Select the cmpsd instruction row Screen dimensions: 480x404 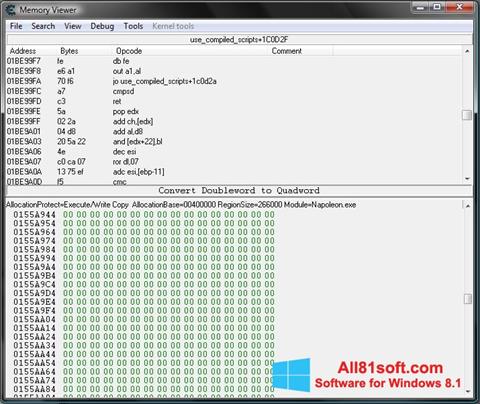233,91
